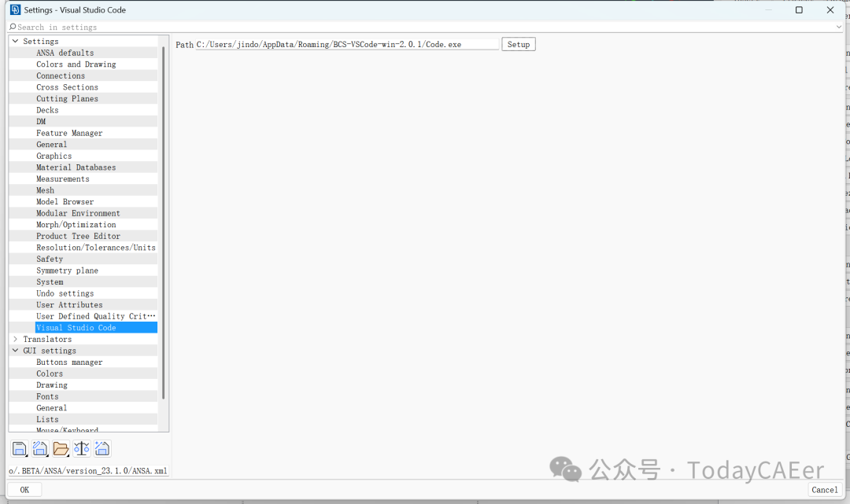Image resolution: width=850 pixels, height=504 pixels.
Task: Open Fonts under GUI settings
Action: click(x=47, y=396)
